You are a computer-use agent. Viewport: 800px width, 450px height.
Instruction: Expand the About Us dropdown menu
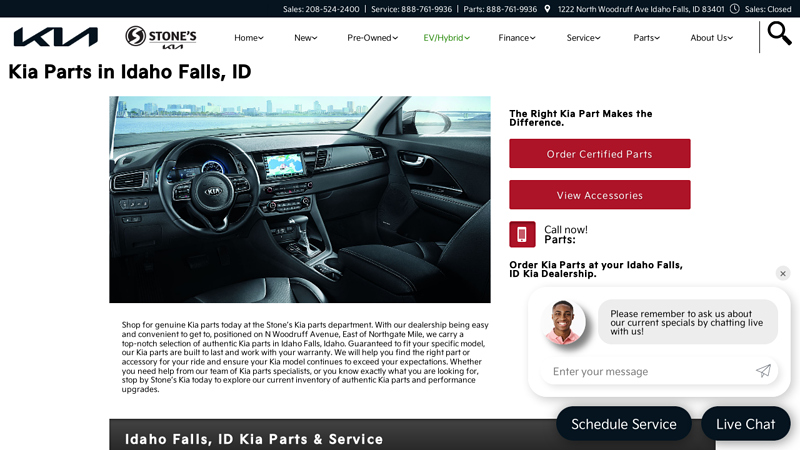[711, 38]
